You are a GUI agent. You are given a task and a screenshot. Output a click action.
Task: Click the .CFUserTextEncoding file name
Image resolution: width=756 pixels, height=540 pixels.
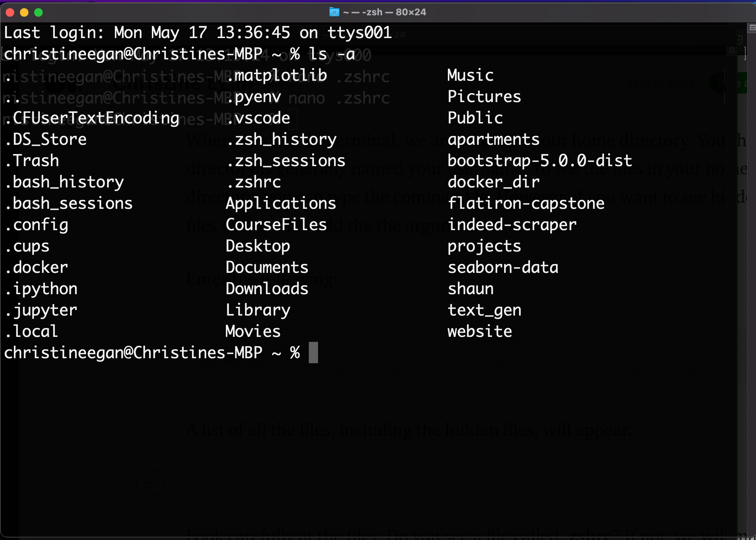pyautogui.click(x=92, y=118)
